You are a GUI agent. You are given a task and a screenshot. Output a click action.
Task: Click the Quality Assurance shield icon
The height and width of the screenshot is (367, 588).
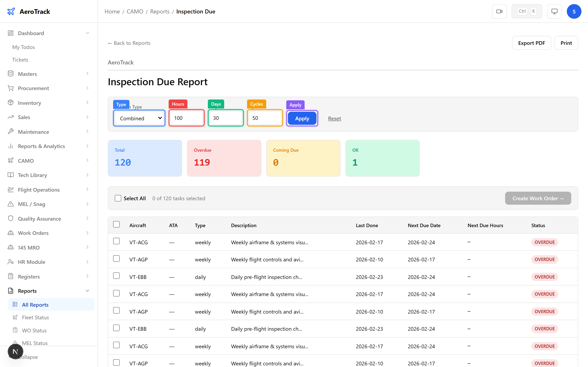pyautogui.click(x=10, y=218)
